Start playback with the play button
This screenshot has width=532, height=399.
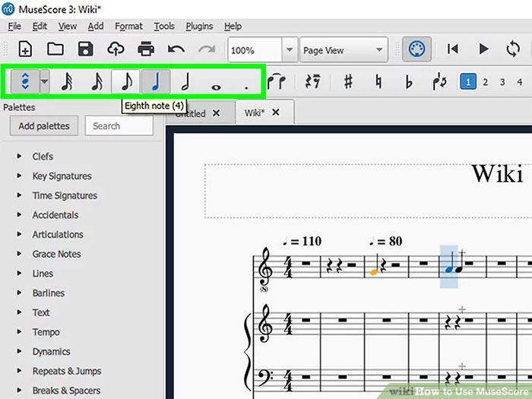(483, 49)
